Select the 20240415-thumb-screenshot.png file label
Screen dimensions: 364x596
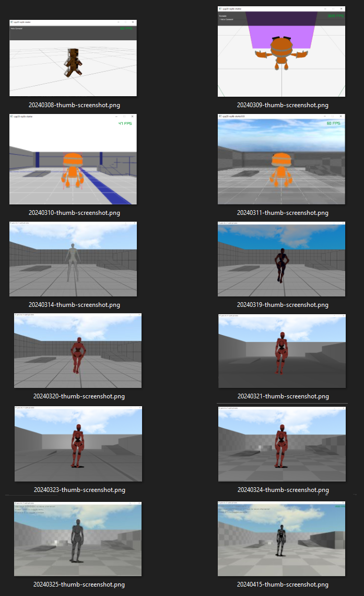coord(283,584)
